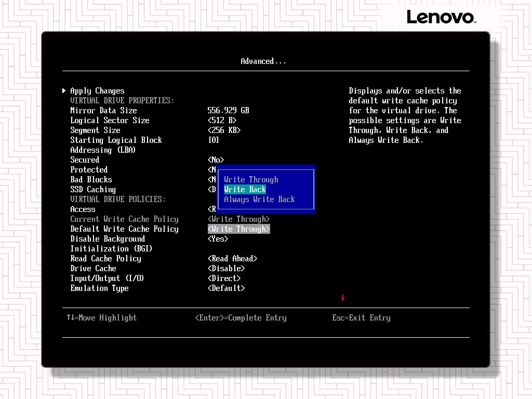Change the Drive Cache Disable setting
This screenshot has height=399, width=532.
[226, 269]
